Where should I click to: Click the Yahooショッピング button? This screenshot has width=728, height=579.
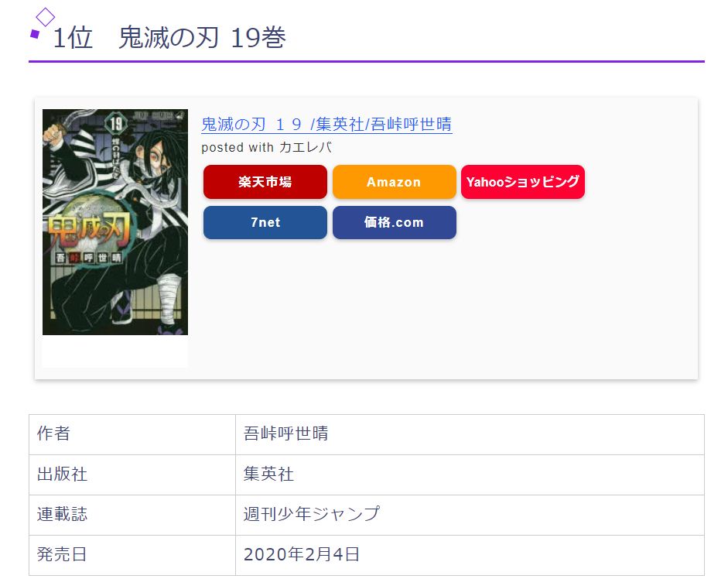pyautogui.click(x=522, y=182)
